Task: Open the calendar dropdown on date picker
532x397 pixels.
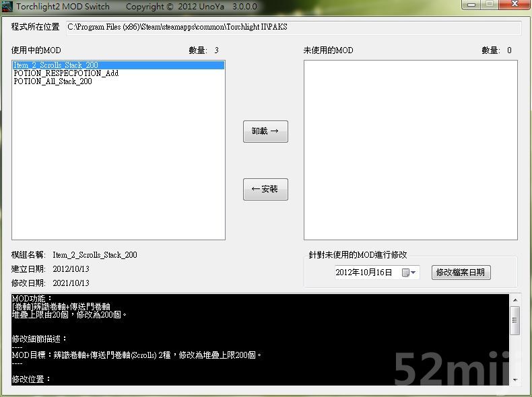Action: pos(409,273)
